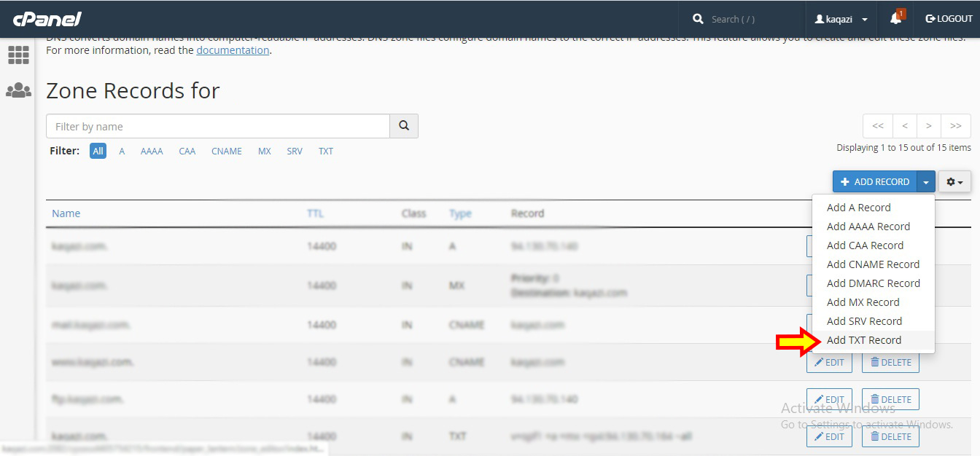Image resolution: width=980 pixels, height=456 pixels.
Task: Toggle the Add Record dropdown arrow
Action: pyautogui.click(x=926, y=182)
